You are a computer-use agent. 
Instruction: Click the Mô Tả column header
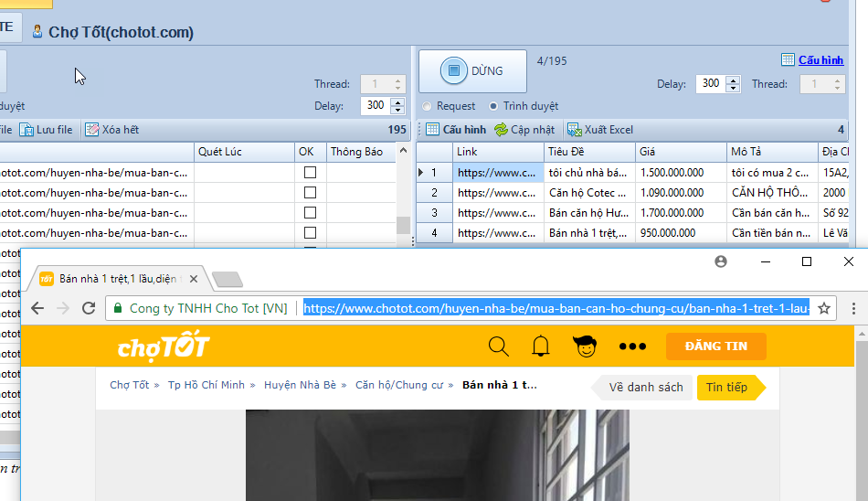pyautogui.click(x=772, y=152)
